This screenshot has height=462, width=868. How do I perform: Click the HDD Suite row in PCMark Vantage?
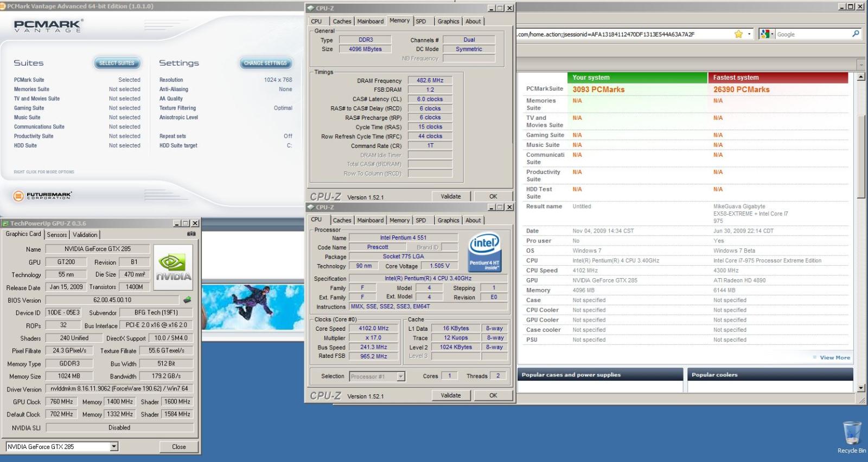77,145
